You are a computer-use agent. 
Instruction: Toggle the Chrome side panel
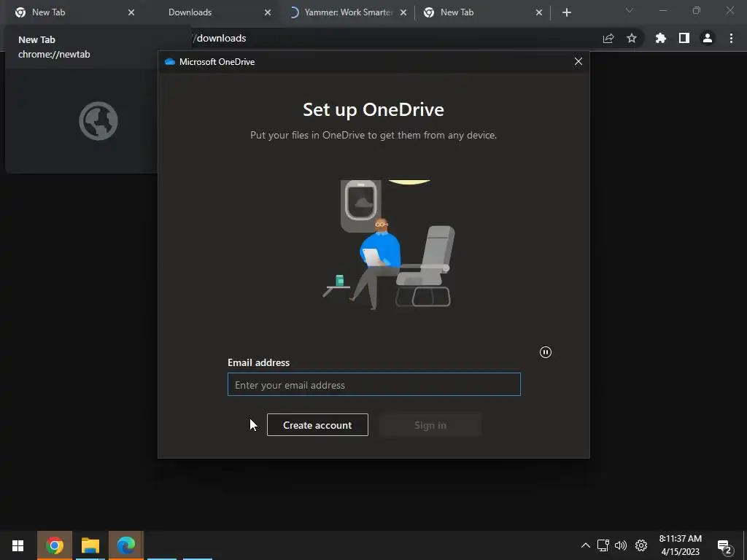pyautogui.click(x=684, y=38)
